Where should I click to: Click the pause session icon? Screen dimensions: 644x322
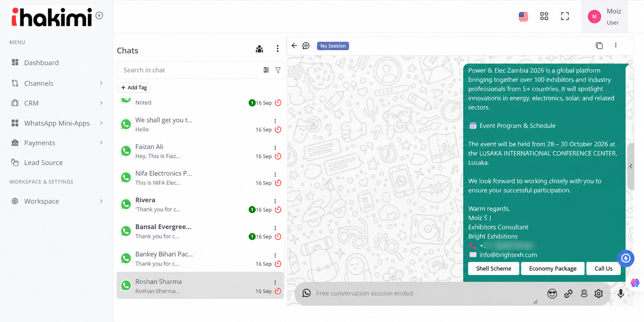(x=306, y=45)
